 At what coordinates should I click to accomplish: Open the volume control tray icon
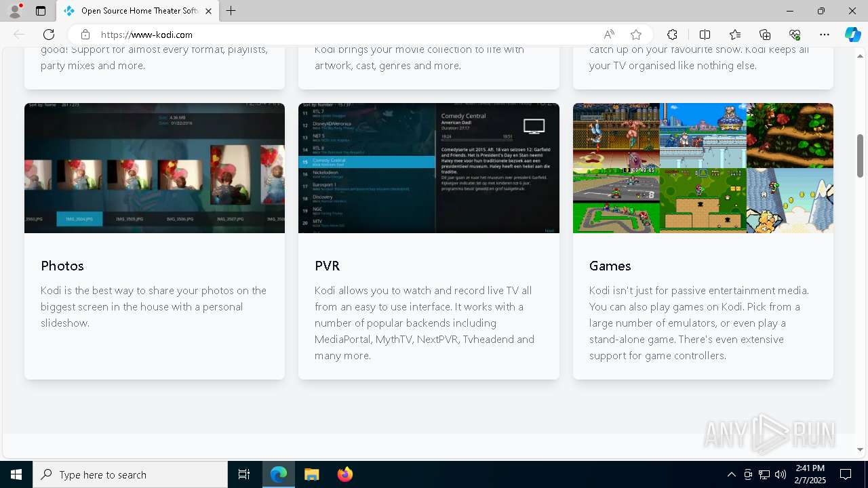point(781,474)
